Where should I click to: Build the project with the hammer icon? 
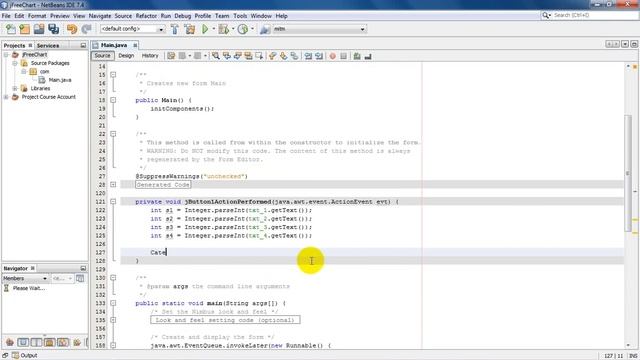coord(175,29)
